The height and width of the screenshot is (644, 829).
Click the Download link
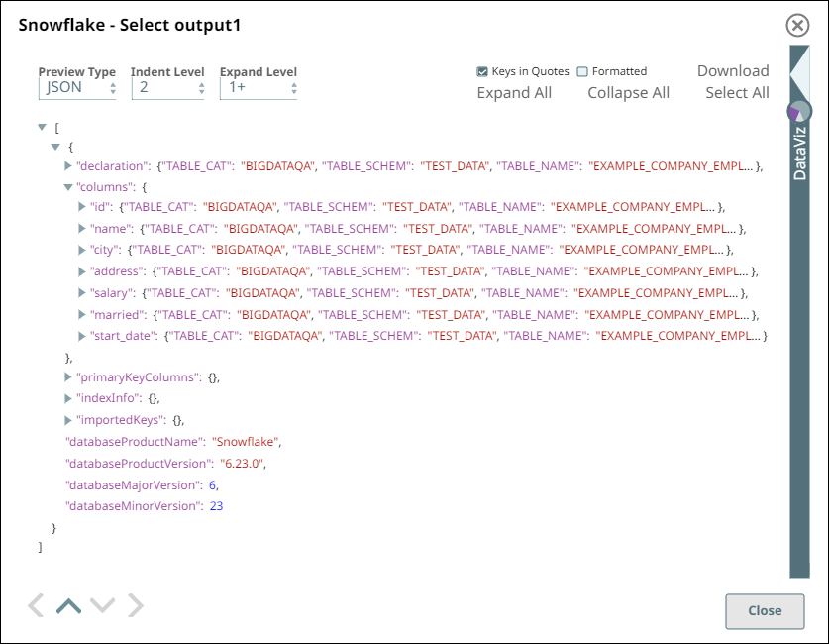(x=733, y=71)
